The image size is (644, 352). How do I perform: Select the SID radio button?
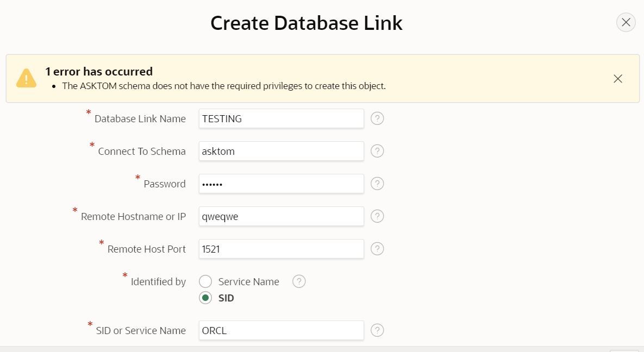coord(205,298)
